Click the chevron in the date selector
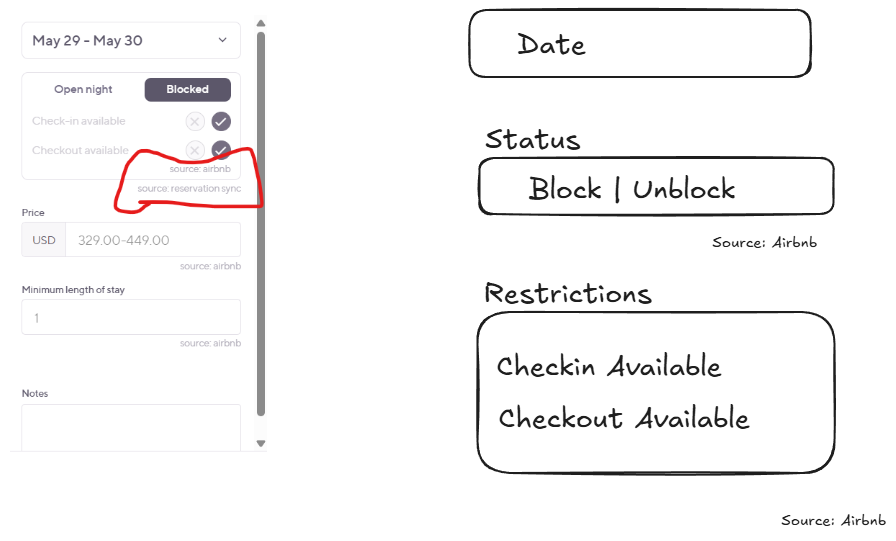 tap(222, 40)
